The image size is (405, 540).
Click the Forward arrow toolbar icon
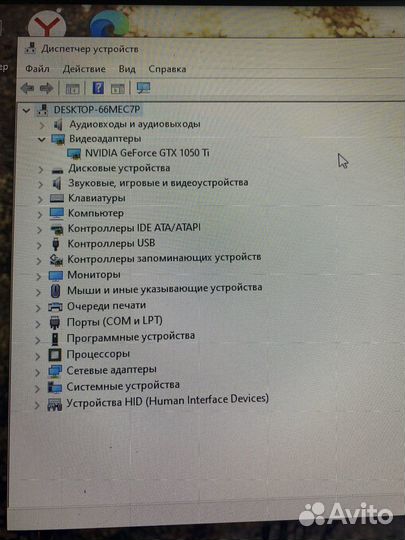click(46, 89)
